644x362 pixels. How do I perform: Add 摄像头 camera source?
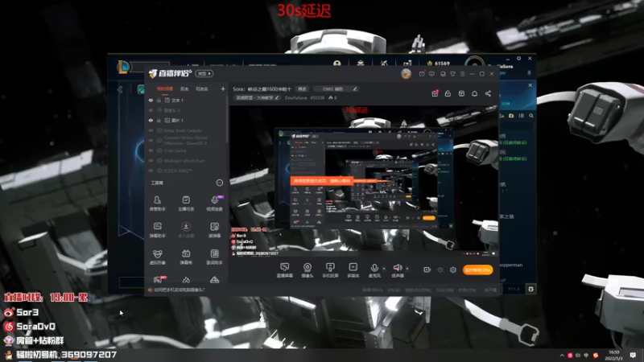tap(308, 270)
